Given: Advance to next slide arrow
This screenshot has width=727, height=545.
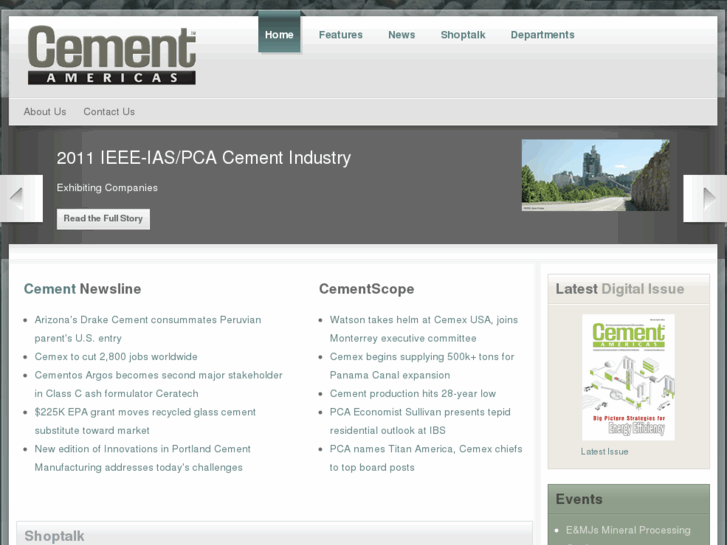Looking at the screenshot, I should [705, 199].
